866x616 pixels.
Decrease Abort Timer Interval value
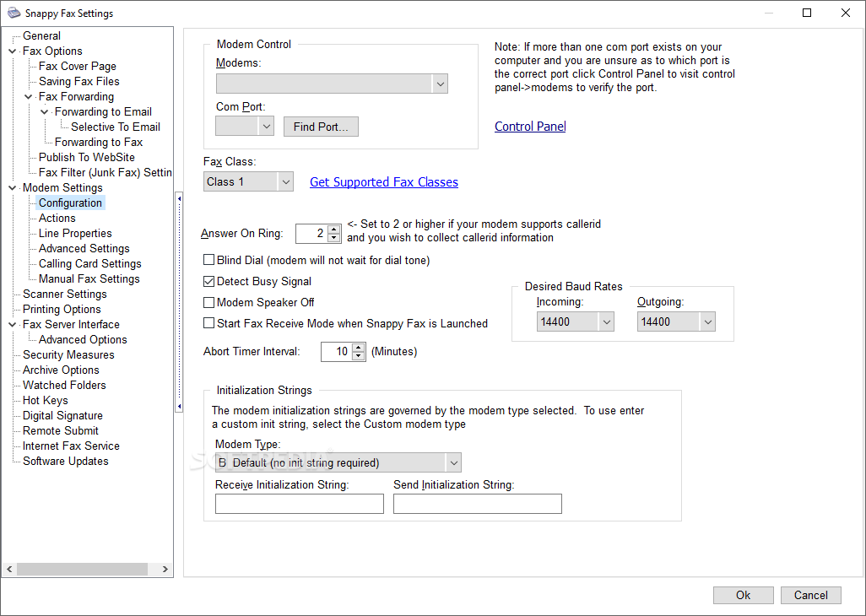pos(359,356)
